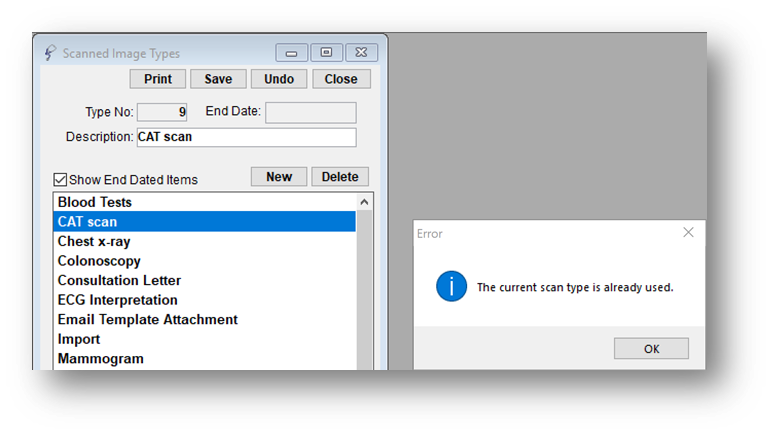Close Scanned Image Types via title bar X
This screenshot has width=772, height=435.
click(361, 53)
